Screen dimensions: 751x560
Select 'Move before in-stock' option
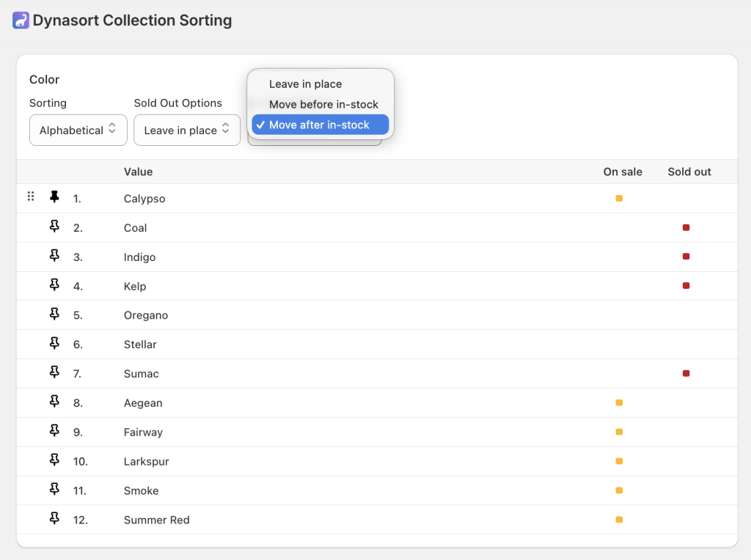[323, 105]
